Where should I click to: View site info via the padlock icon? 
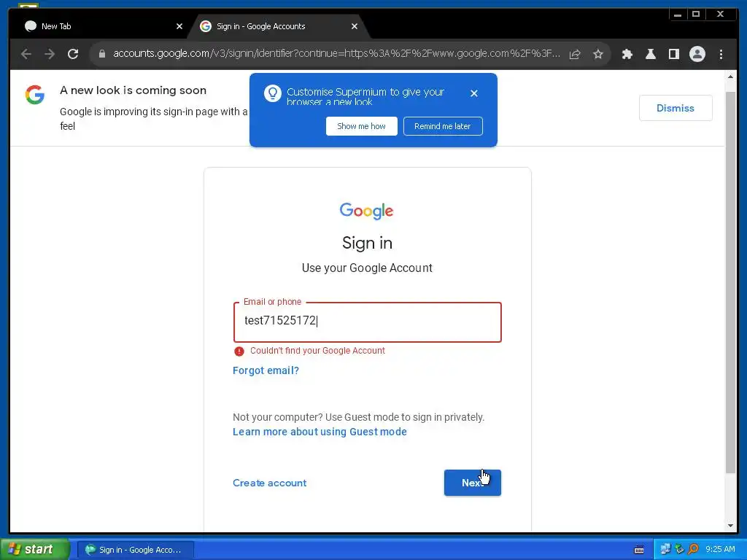pos(101,54)
